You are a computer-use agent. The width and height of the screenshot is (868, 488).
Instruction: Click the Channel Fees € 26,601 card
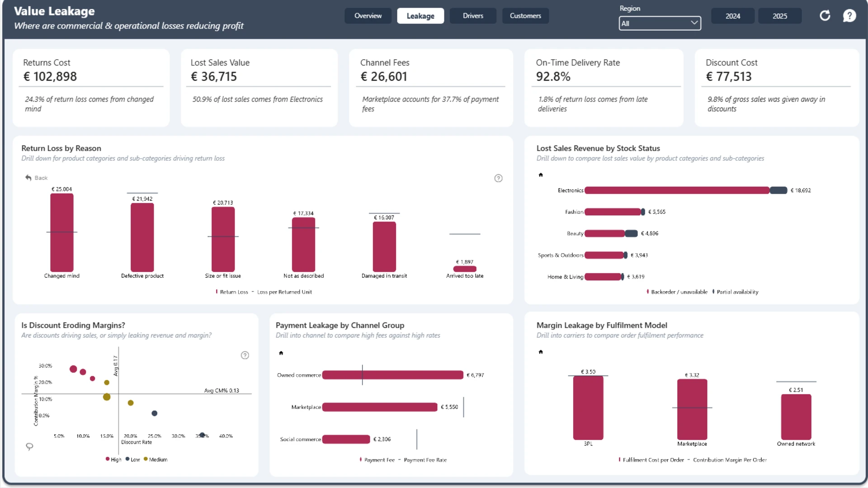431,88
